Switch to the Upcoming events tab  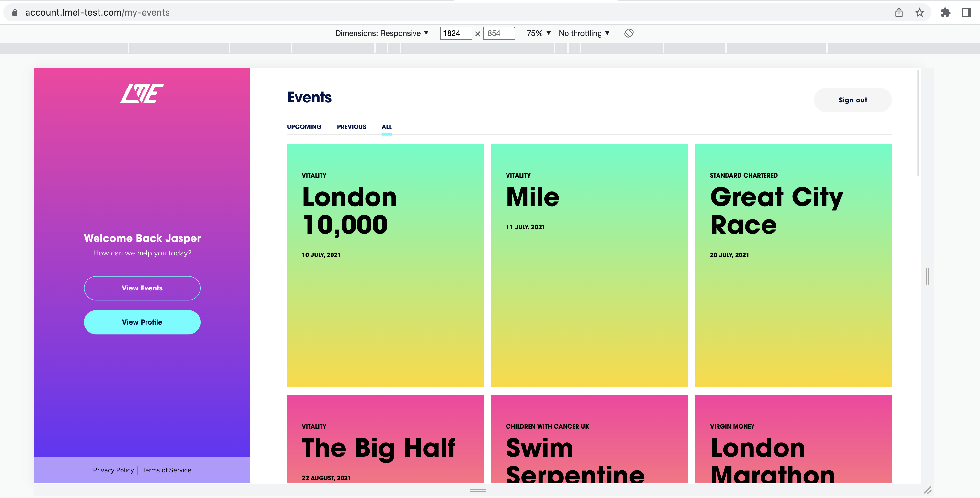point(304,127)
